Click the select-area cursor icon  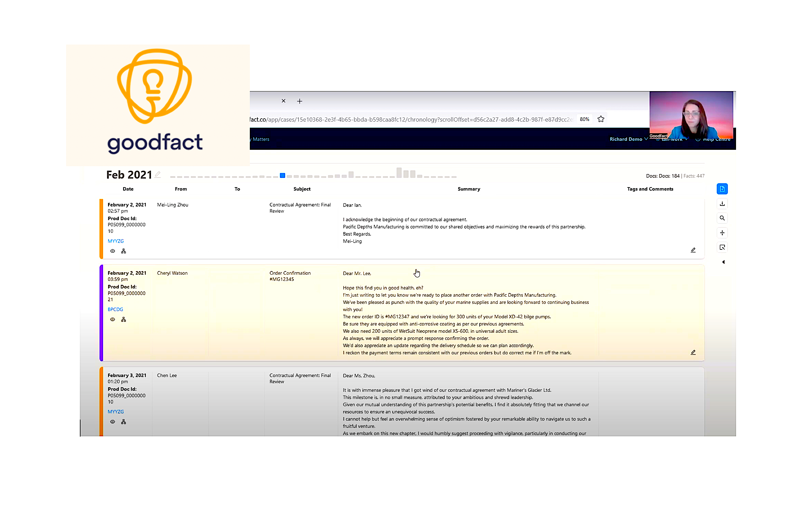(722, 247)
